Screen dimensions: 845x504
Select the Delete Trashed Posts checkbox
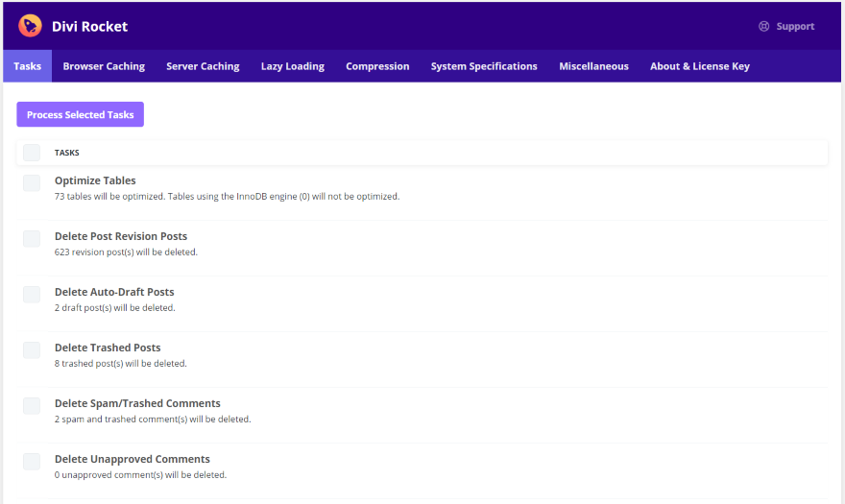pos(32,349)
